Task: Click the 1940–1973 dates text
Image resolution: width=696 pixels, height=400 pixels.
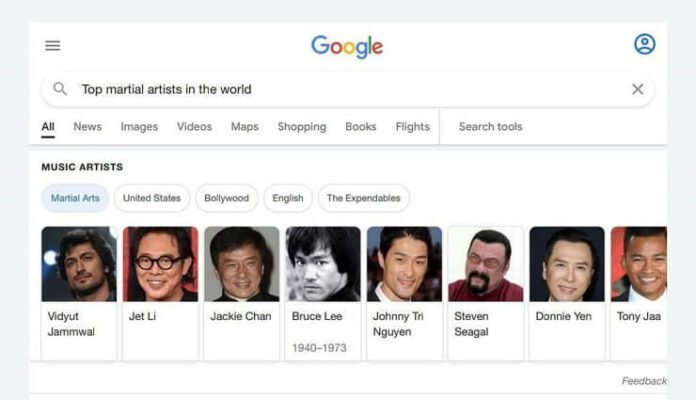Action: point(319,348)
